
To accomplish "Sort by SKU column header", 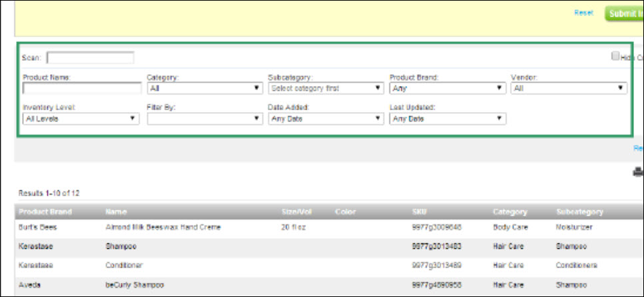I will 419,212.
